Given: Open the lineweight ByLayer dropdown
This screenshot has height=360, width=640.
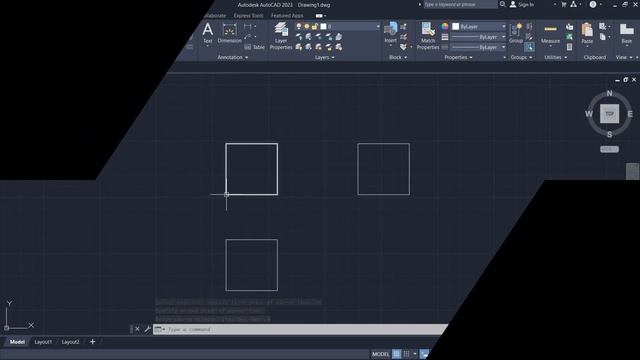Looking at the screenshot, I should point(504,37).
